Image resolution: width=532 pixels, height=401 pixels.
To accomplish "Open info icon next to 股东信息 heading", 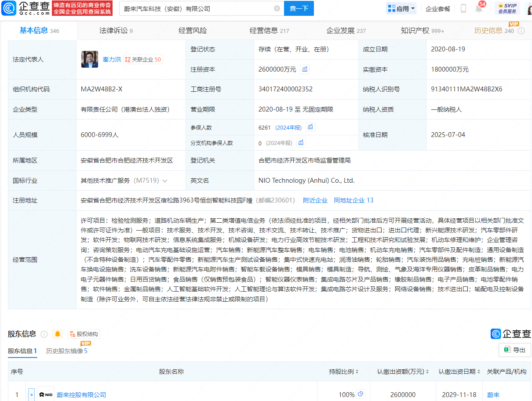I will (x=44, y=334).
